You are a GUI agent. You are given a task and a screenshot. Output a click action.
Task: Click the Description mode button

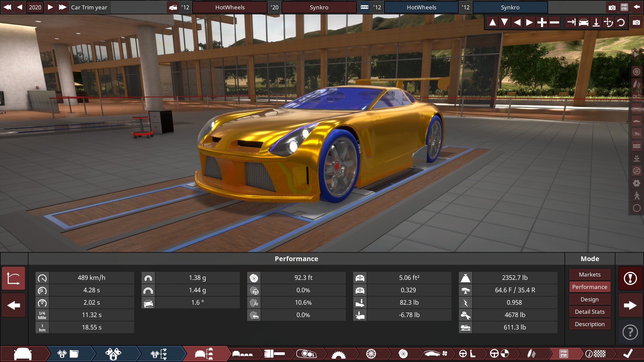click(x=589, y=324)
